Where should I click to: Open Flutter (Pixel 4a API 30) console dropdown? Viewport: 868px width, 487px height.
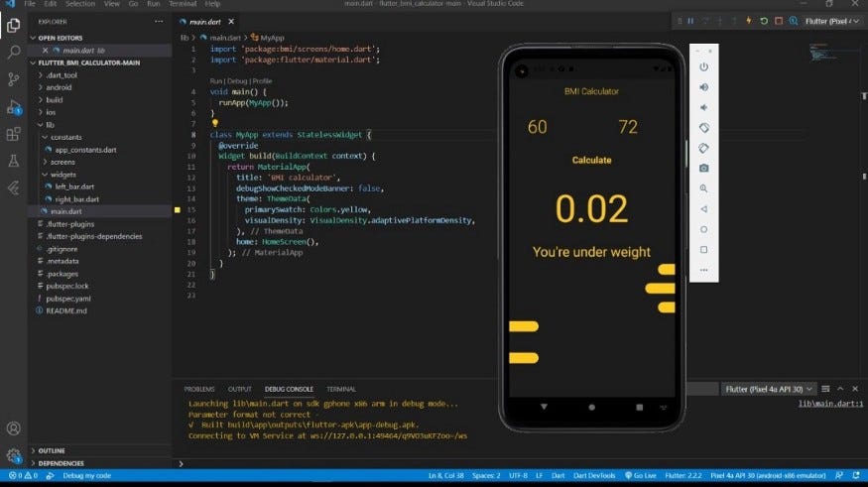point(769,389)
